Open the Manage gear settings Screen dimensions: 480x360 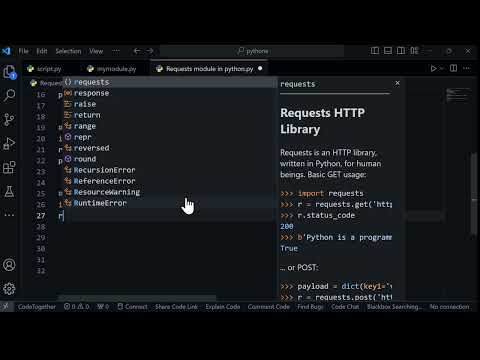(x=9, y=289)
